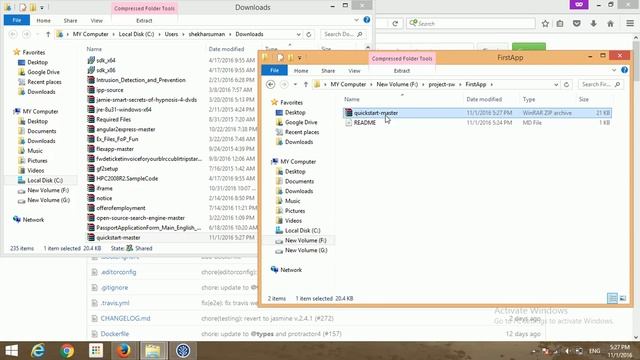The width and height of the screenshot is (640, 360).
Task: Open Firefox hamburger menu
Action: 630,24
